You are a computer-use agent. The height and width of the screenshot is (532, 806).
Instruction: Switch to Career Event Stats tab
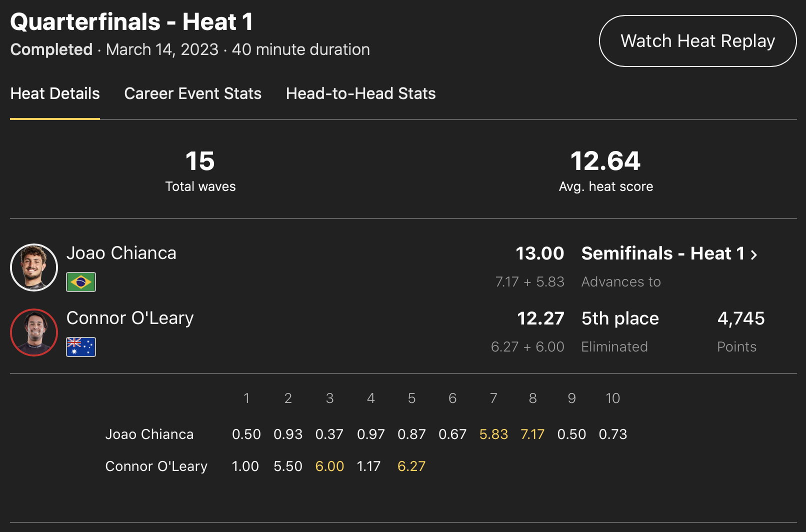click(x=192, y=93)
